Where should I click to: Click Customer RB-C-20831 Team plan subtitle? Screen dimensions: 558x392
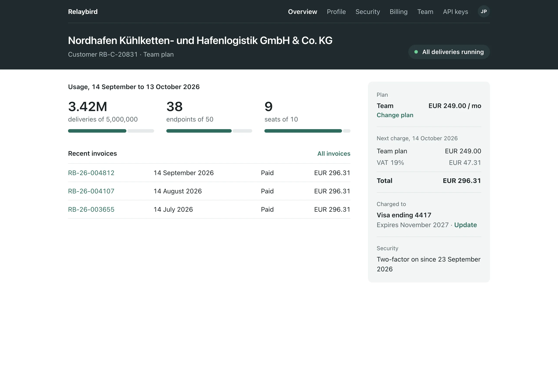pyautogui.click(x=121, y=54)
